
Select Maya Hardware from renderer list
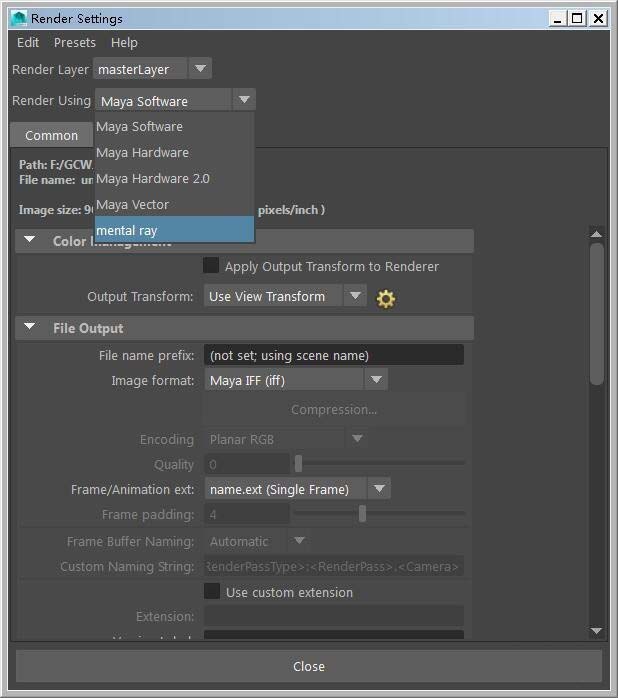pos(175,153)
